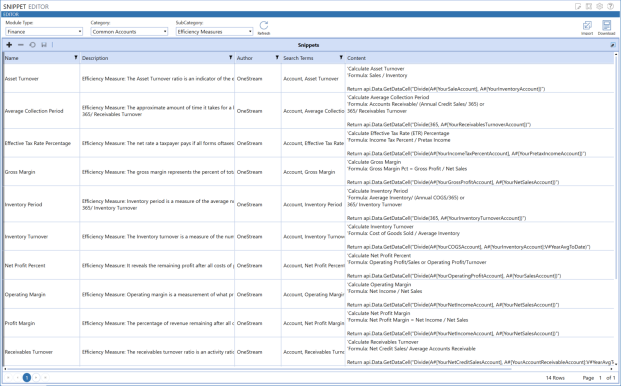
Task: Open help question mark icon in title bar
Action: pyautogui.click(x=610, y=6)
